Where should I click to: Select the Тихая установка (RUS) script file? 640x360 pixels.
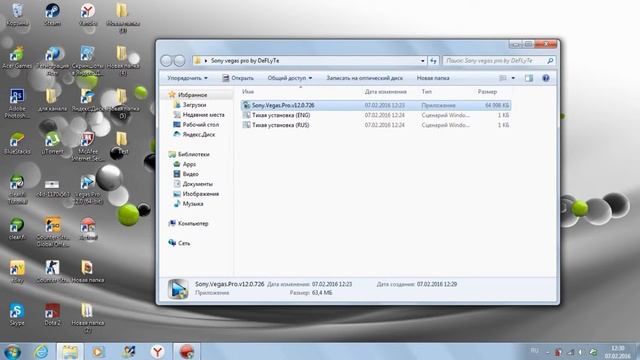(376, 125)
